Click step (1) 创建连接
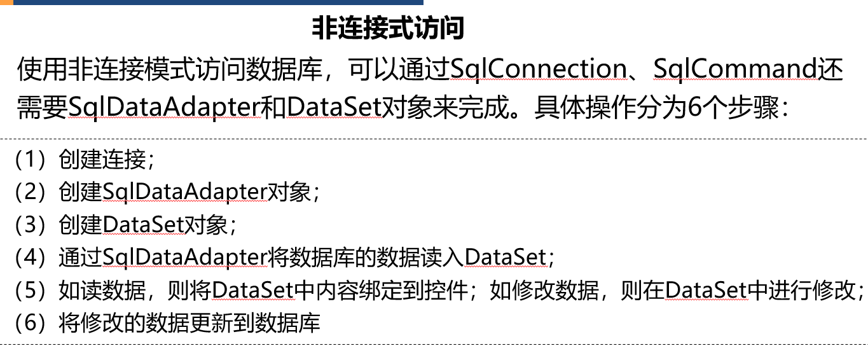 point(83,159)
